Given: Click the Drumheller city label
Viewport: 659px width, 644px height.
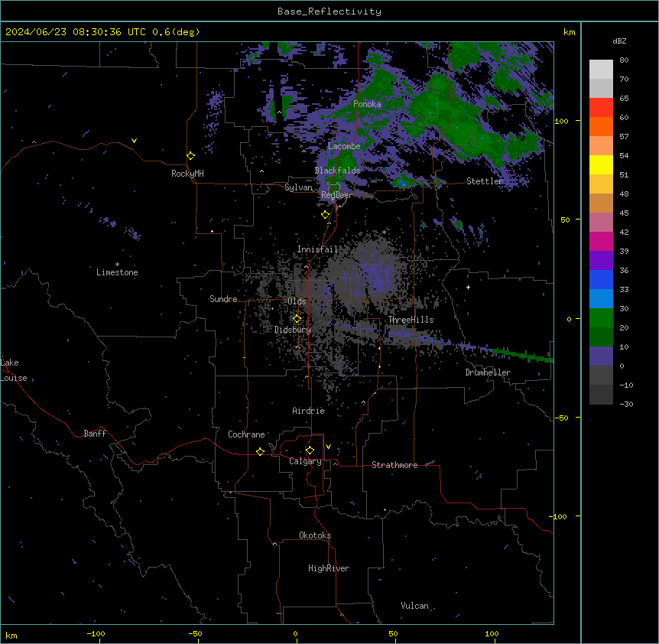Looking at the screenshot, I should tap(488, 372).
